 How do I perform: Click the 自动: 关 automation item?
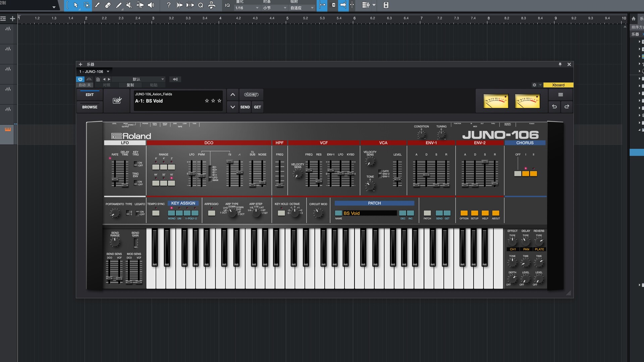point(85,85)
